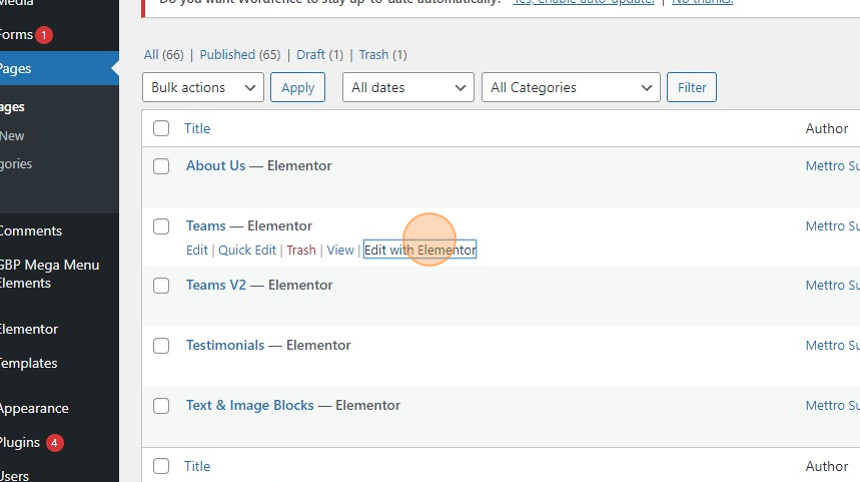Show Trash (1) pages
Viewport: 860px width, 482px height.
pos(383,55)
